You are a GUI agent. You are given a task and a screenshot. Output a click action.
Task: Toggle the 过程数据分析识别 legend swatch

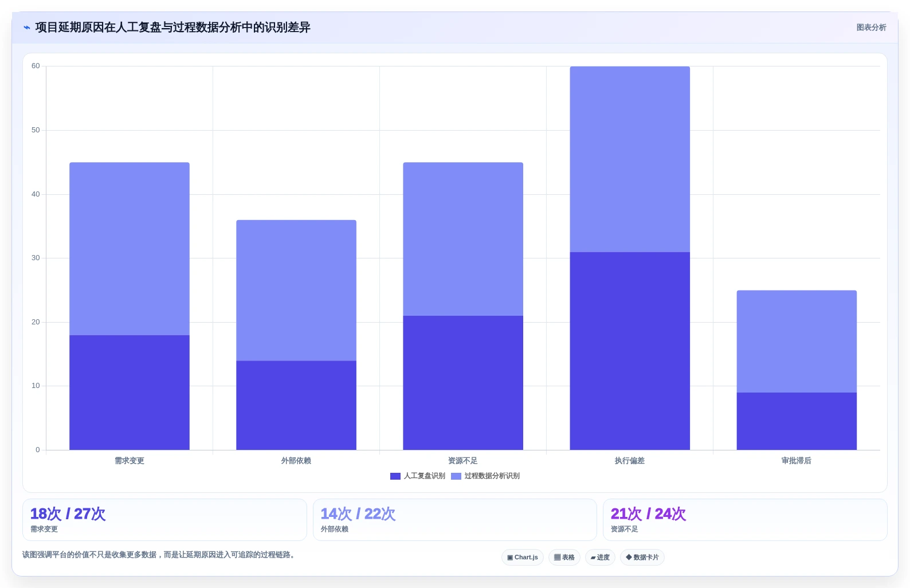(x=456, y=476)
